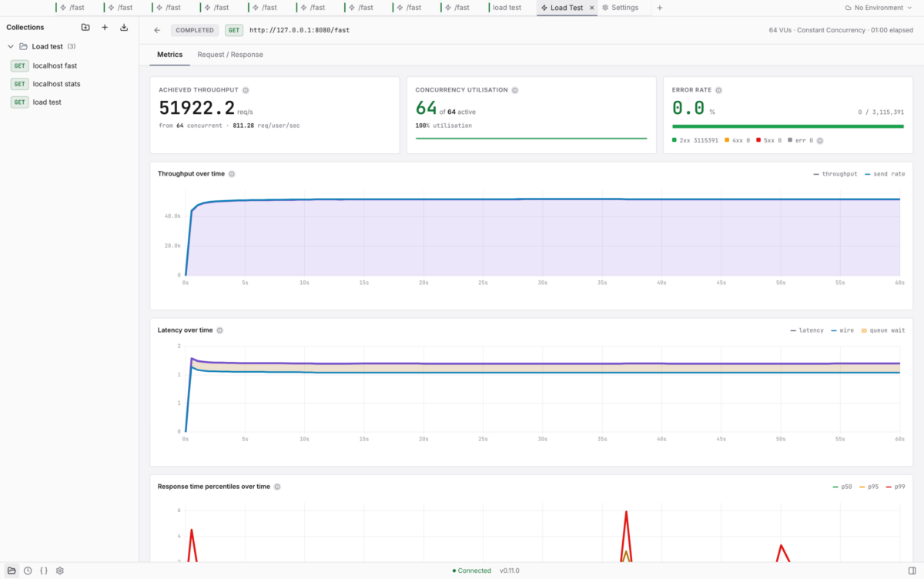Screen dimensions: 924x579
Task: Open the info icon beside Achieved Throughput
Action: coord(246,90)
